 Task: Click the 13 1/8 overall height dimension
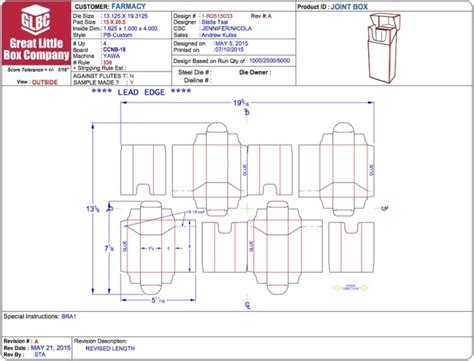tap(93, 209)
